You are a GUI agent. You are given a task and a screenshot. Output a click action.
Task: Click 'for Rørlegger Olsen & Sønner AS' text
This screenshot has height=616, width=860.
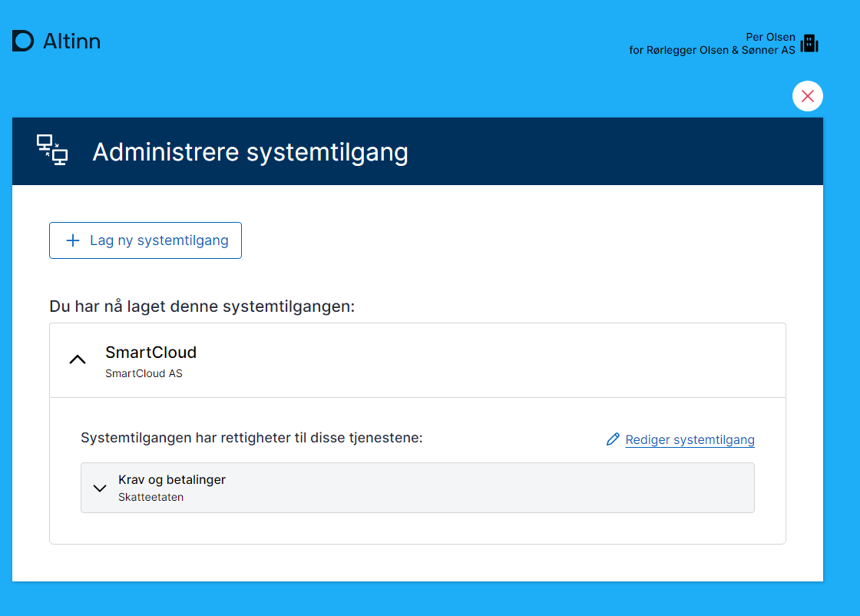coord(712,50)
